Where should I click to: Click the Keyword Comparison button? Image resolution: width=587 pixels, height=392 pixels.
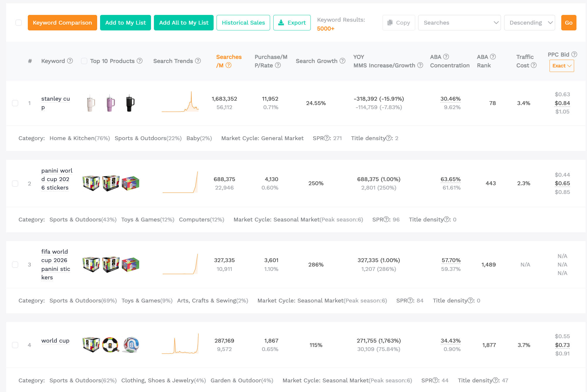click(x=62, y=23)
